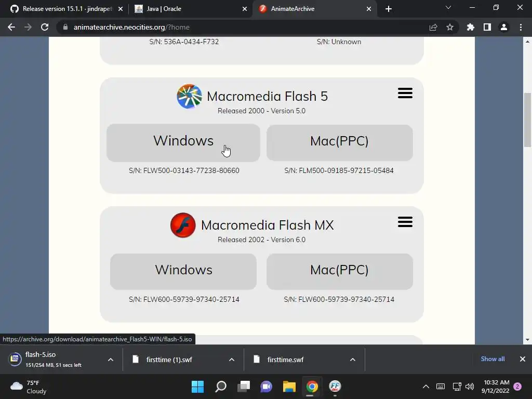Switch to the GitHub Release version 15.1.1 tab
This screenshot has width=532, height=399.
coord(66,9)
